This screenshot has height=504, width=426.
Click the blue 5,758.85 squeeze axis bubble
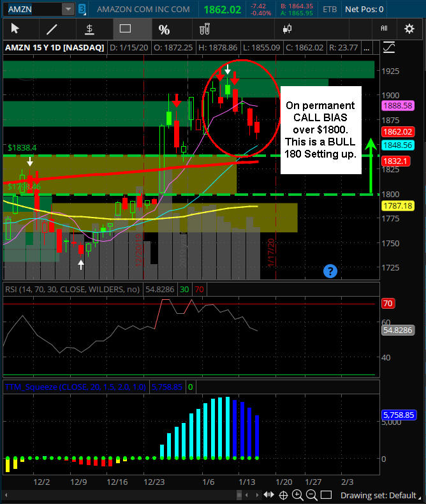(x=399, y=415)
